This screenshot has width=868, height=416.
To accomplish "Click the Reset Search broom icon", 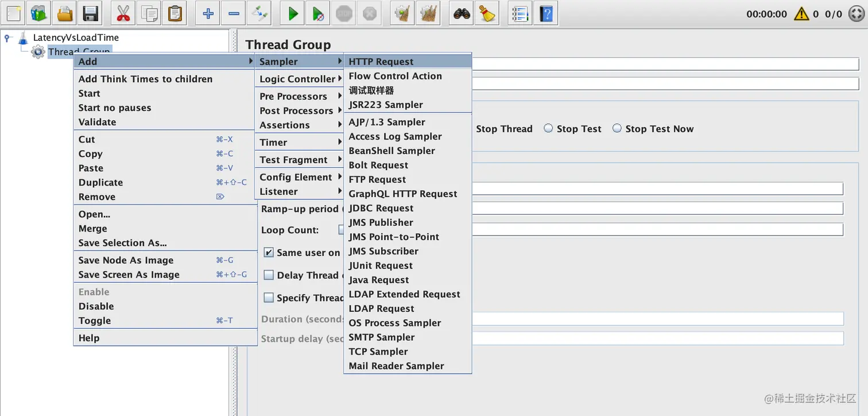I will tap(487, 13).
